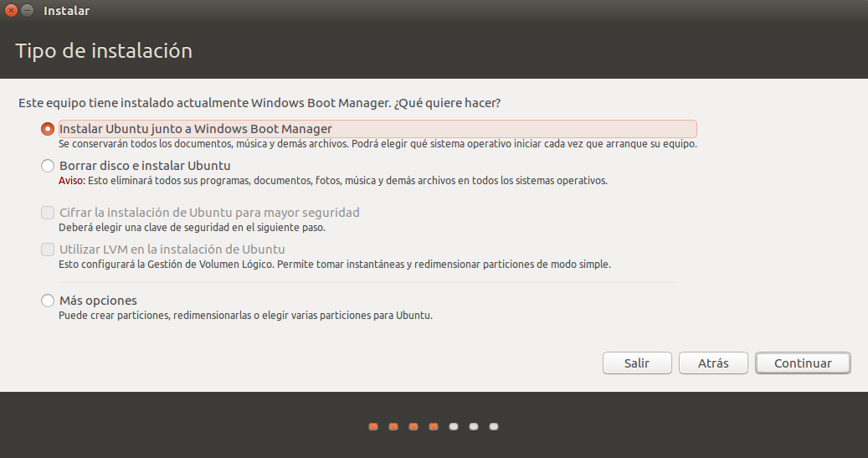This screenshot has height=458, width=868.
Task: Enable Cifrar la instalación de Ubuntu checkbox
Action: (x=48, y=213)
